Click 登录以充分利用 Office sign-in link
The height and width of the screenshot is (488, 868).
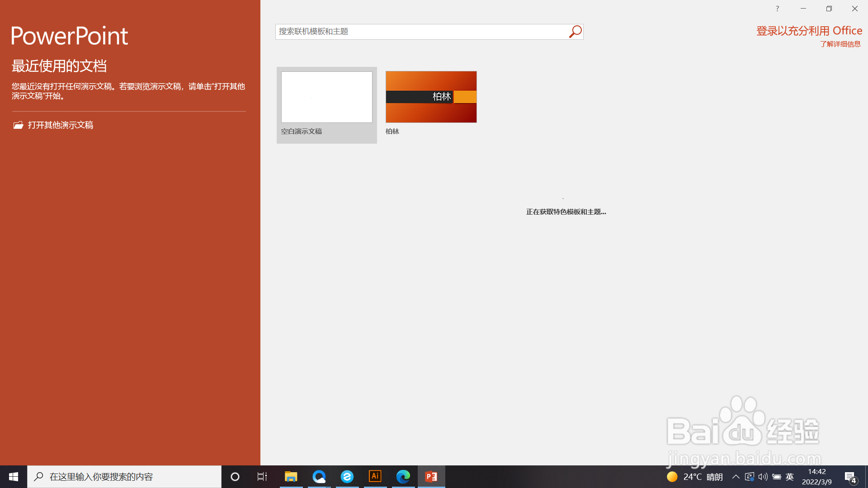(x=809, y=31)
